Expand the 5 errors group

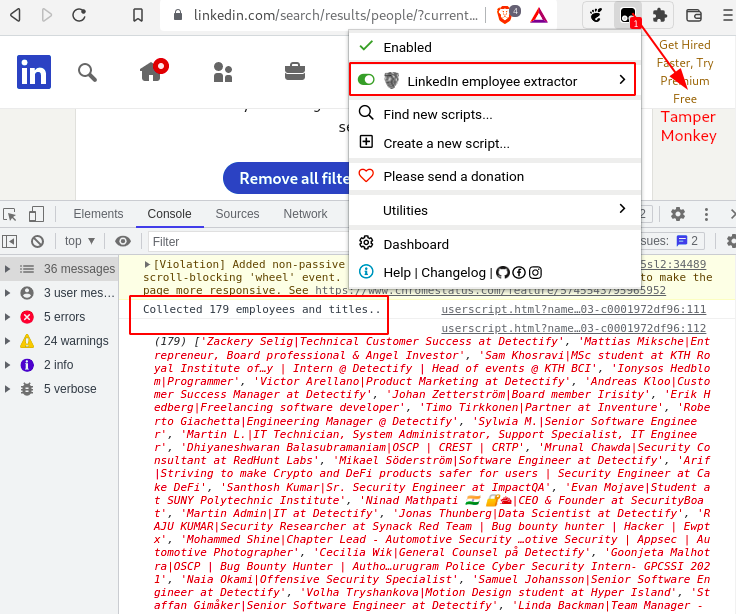(8, 317)
